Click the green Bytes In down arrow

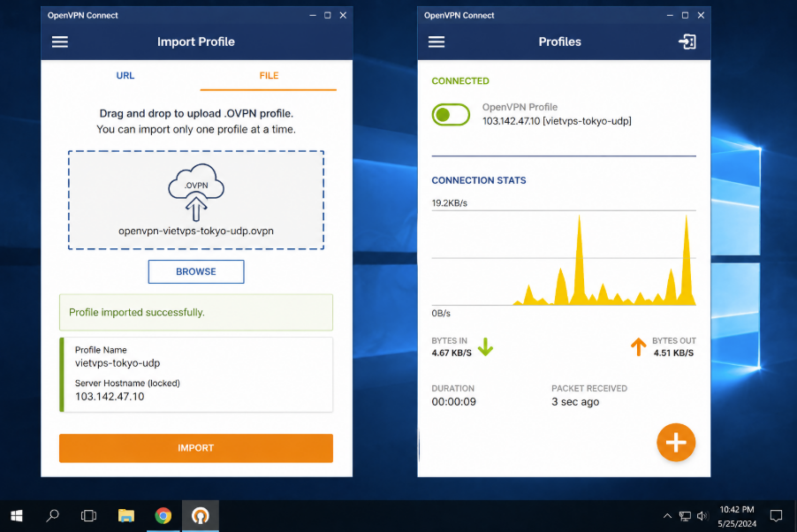485,347
